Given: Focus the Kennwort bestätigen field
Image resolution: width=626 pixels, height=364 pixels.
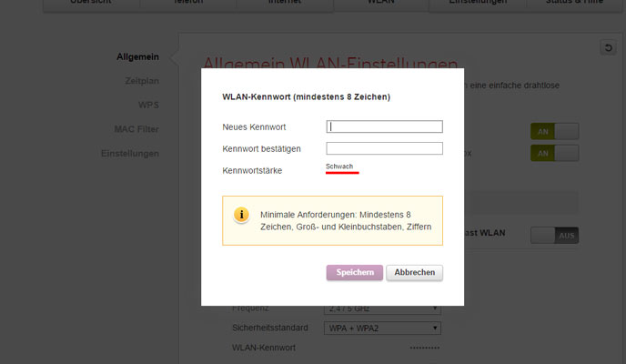Looking at the screenshot, I should pyautogui.click(x=384, y=148).
